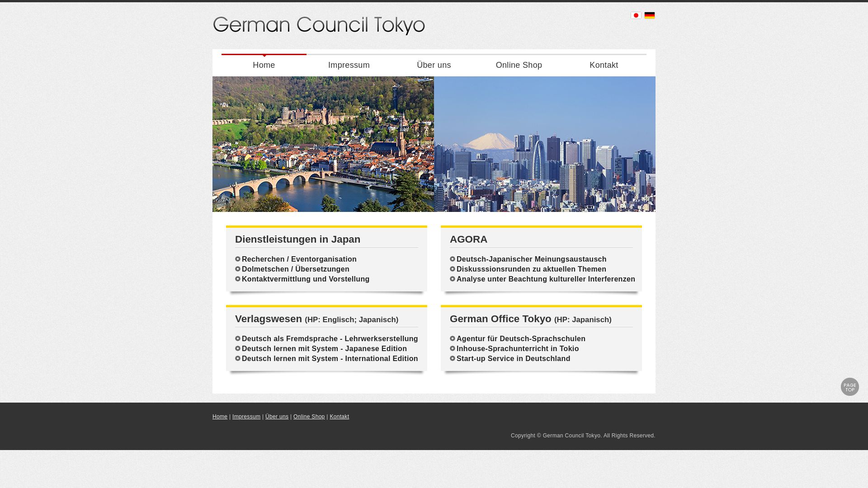Open the Verlagswesen heading
The height and width of the screenshot is (488, 868).
tap(269, 319)
